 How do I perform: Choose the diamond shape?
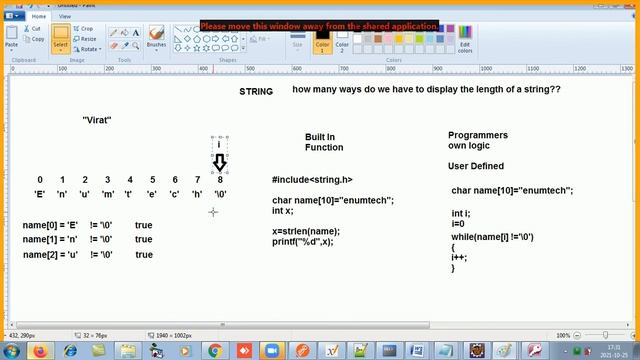[187, 39]
